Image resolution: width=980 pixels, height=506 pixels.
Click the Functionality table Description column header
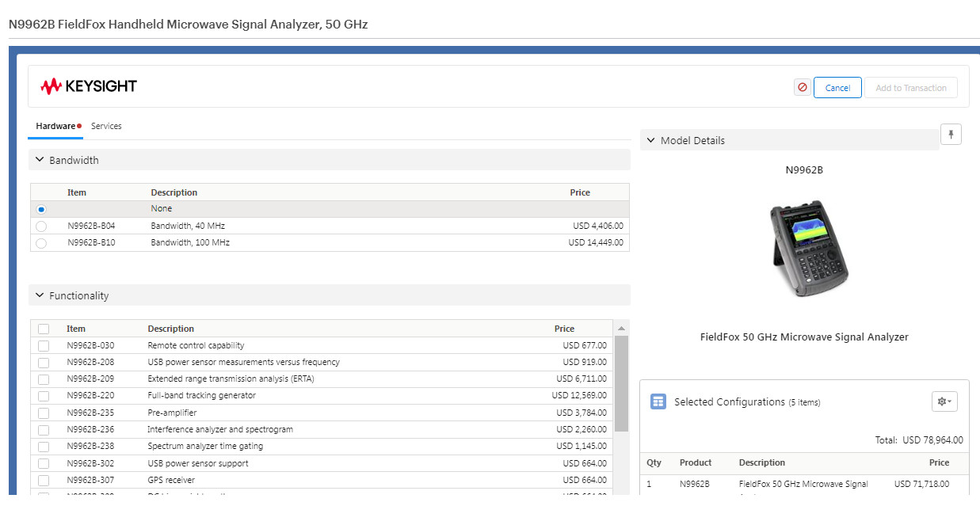coord(170,329)
